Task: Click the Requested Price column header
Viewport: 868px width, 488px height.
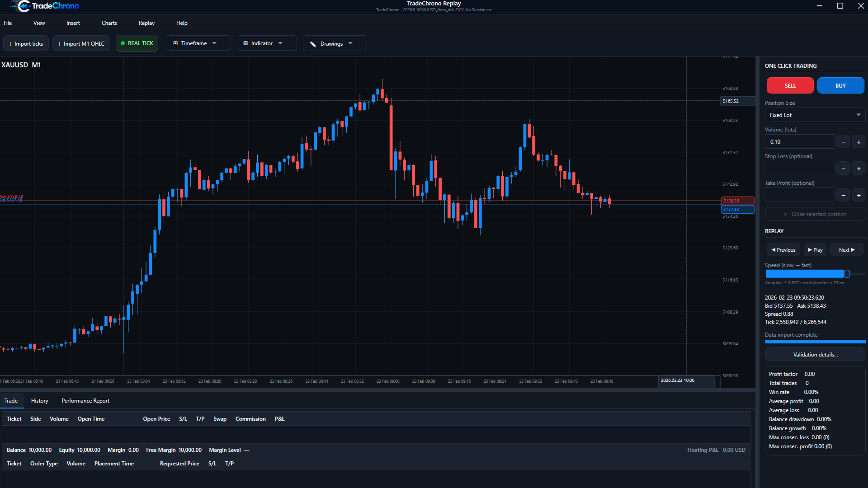Action: point(179,464)
